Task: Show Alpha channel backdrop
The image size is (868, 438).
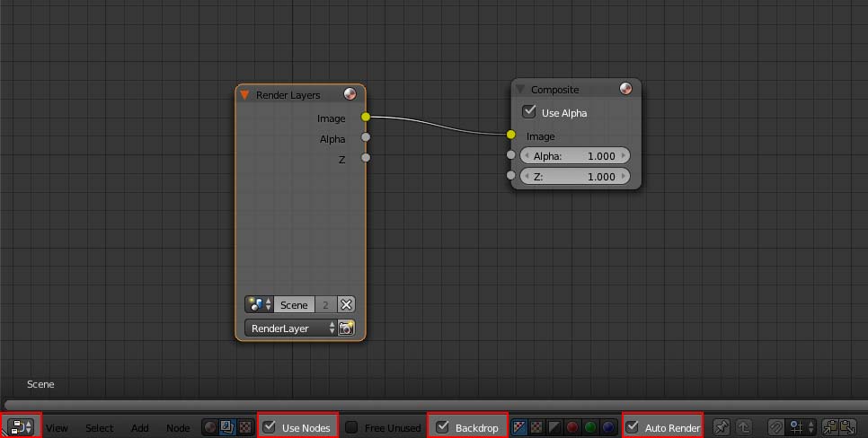Action: click(554, 427)
